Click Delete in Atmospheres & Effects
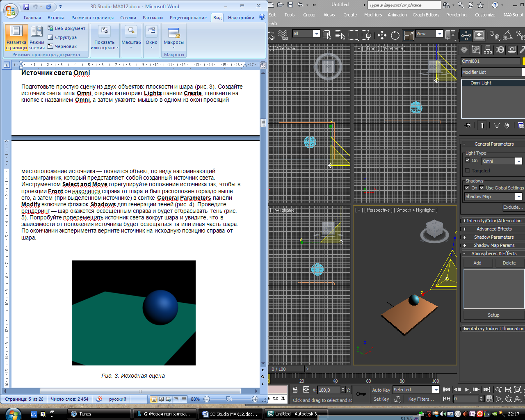 tap(509, 263)
